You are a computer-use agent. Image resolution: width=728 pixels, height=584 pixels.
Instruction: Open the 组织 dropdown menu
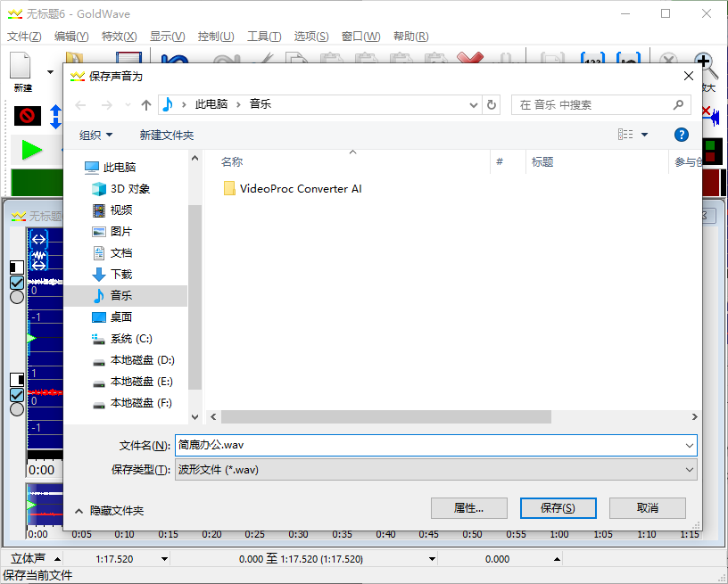[95, 135]
